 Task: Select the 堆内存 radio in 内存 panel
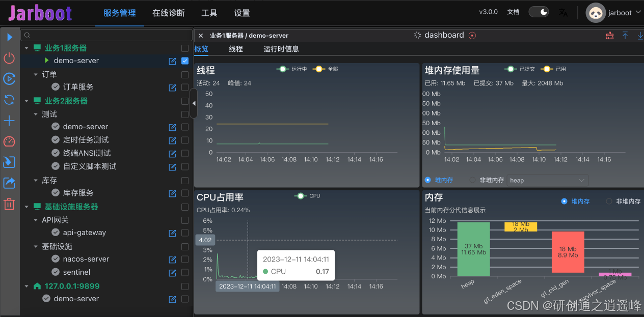(564, 201)
